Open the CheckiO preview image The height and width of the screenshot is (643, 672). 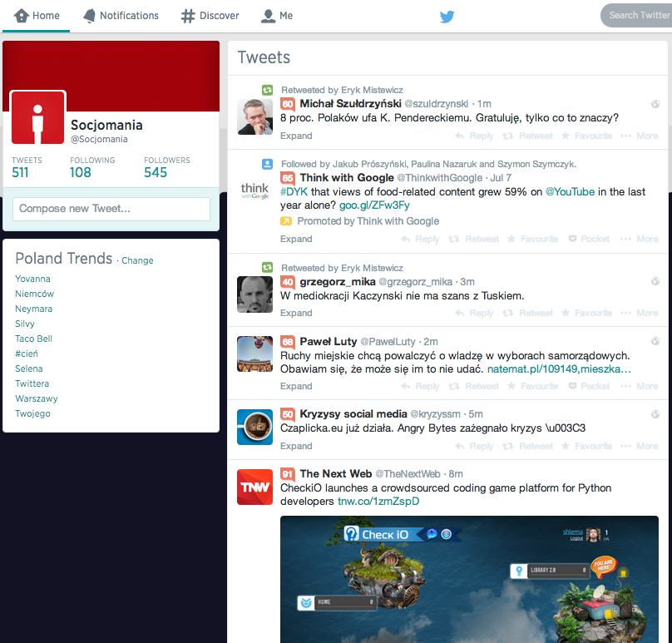coord(469,579)
